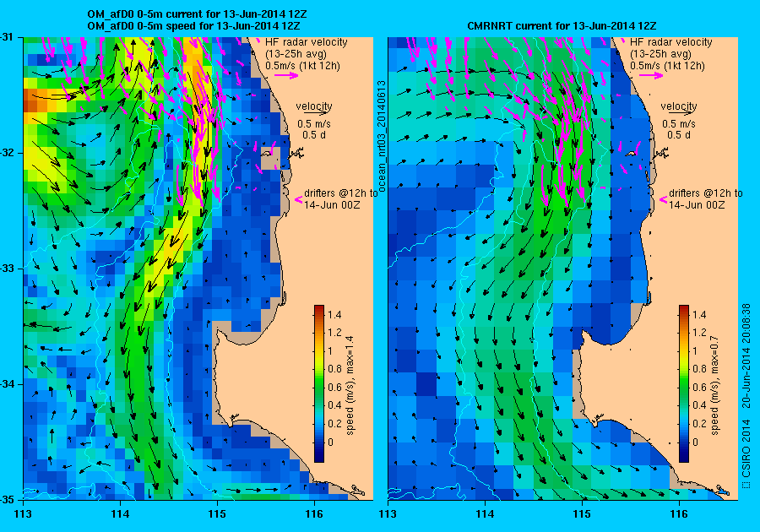
Task: Click the small offshore island near -32 in left map
Action: (267, 154)
